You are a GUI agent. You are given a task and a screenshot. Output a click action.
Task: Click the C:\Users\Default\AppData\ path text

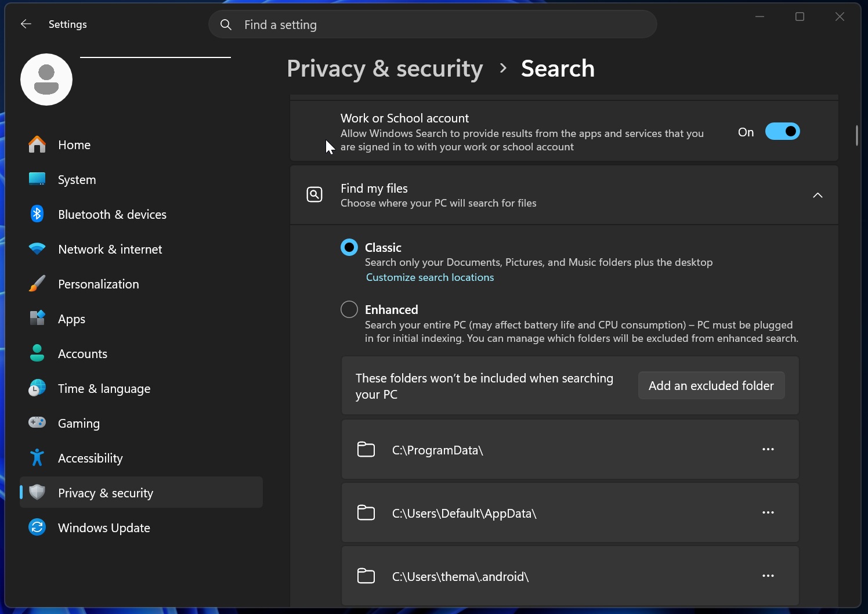click(x=464, y=513)
